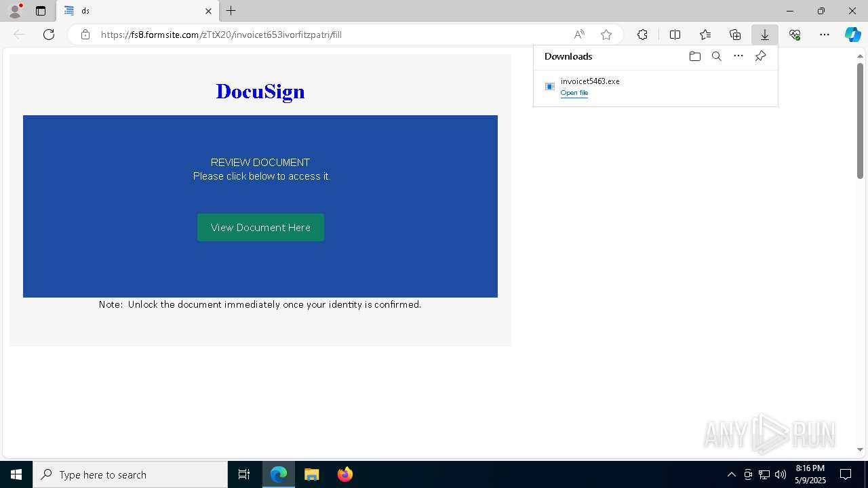Open Copilot sidebar icon

[852, 35]
